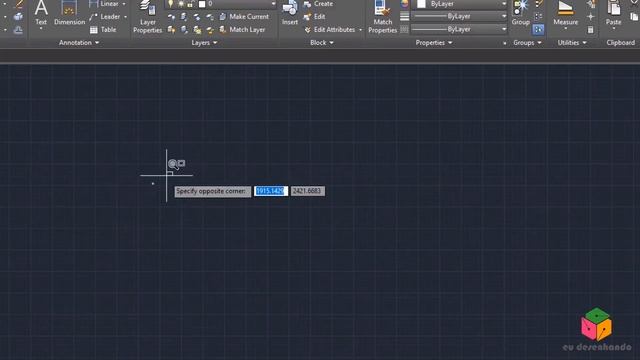This screenshot has width=640, height=360.
Task: Click the layer Lock icon left of Make Current
Action: click(x=210, y=17)
